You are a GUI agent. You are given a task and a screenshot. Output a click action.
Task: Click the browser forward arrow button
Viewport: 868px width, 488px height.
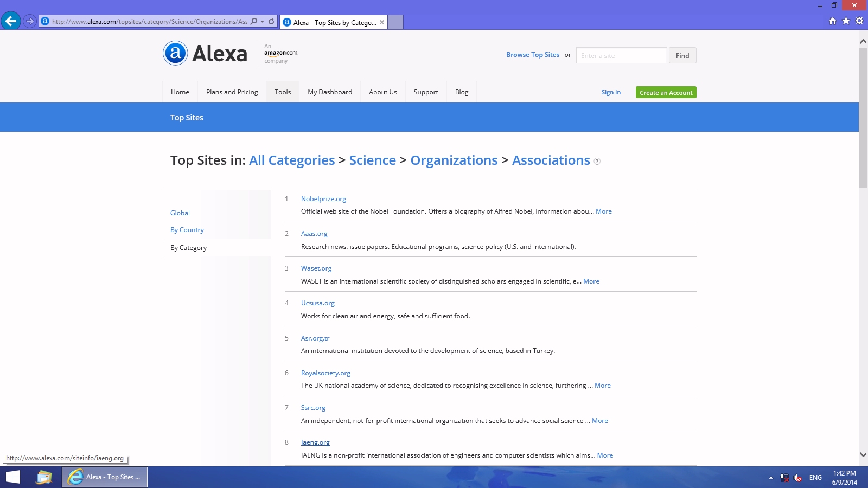click(x=30, y=21)
